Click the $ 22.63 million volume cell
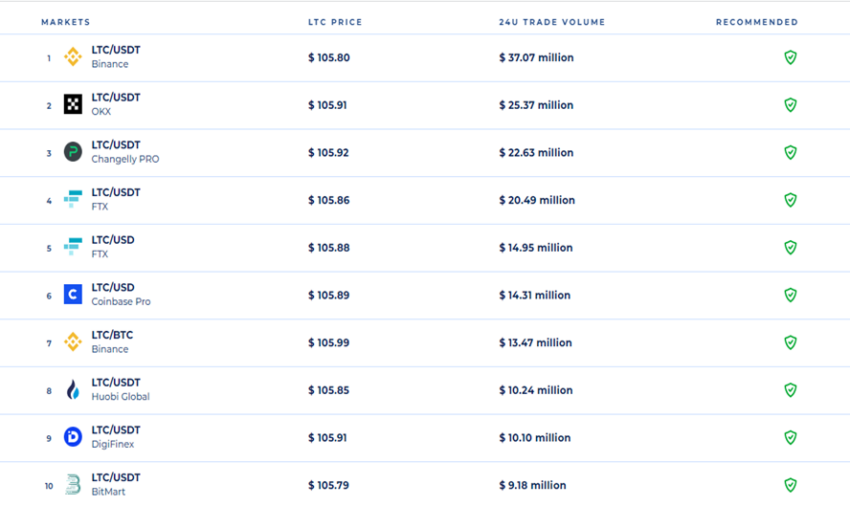Image resolution: width=850 pixels, height=506 pixels. pyautogui.click(x=536, y=153)
